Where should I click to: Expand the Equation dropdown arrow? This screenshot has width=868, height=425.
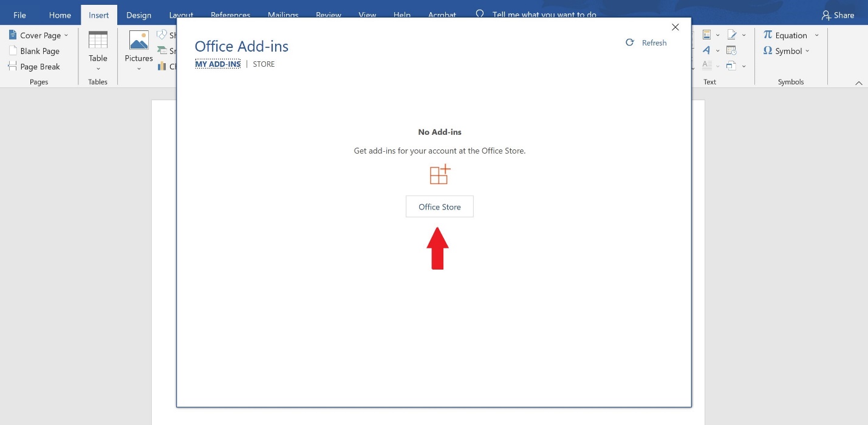tap(816, 35)
